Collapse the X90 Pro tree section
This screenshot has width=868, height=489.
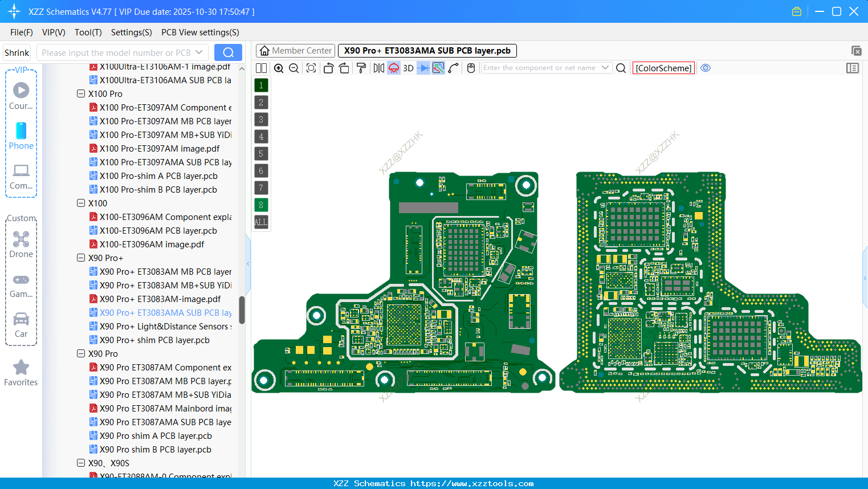81,353
